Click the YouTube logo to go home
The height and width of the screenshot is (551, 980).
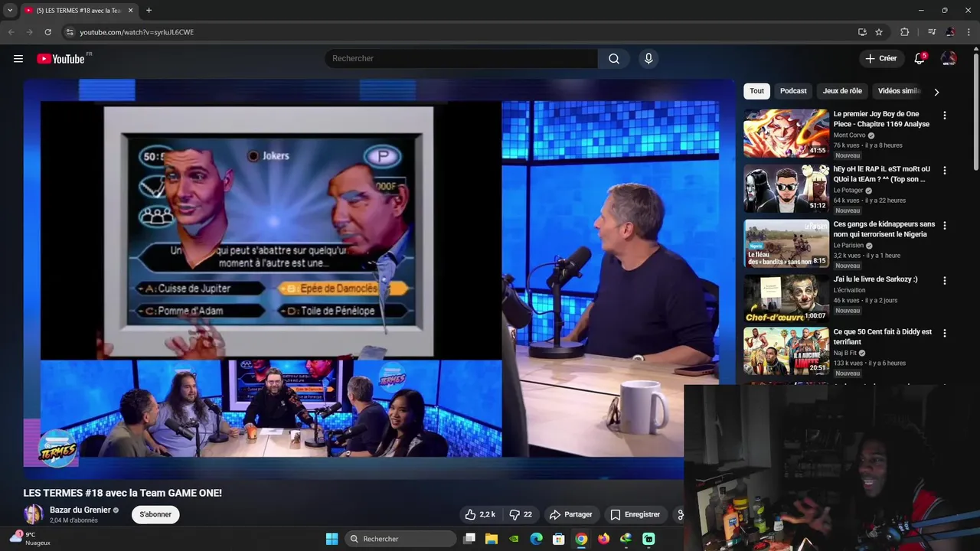61,59
